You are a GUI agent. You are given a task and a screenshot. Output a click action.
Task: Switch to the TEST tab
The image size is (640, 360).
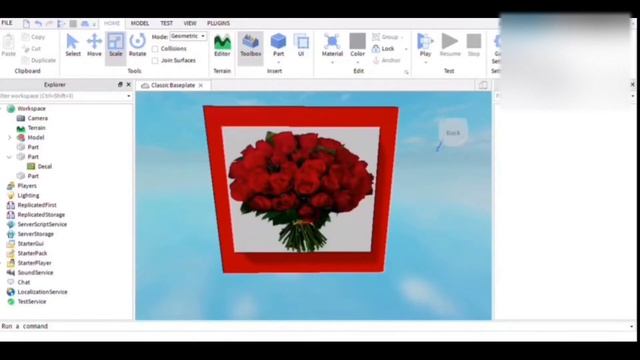167,23
